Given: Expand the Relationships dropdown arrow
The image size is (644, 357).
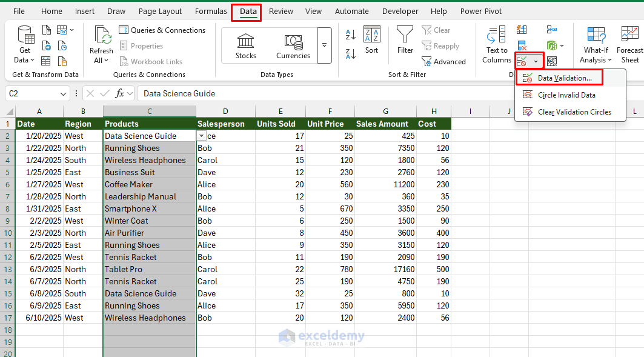Looking at the screenshot, I should click(562, 45).
